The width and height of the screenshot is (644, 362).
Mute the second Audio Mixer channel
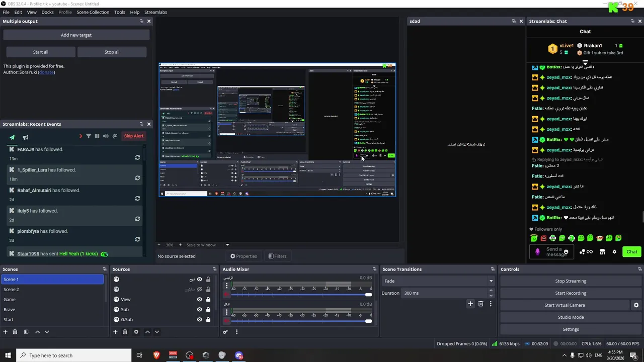click(x=226, y=321)
